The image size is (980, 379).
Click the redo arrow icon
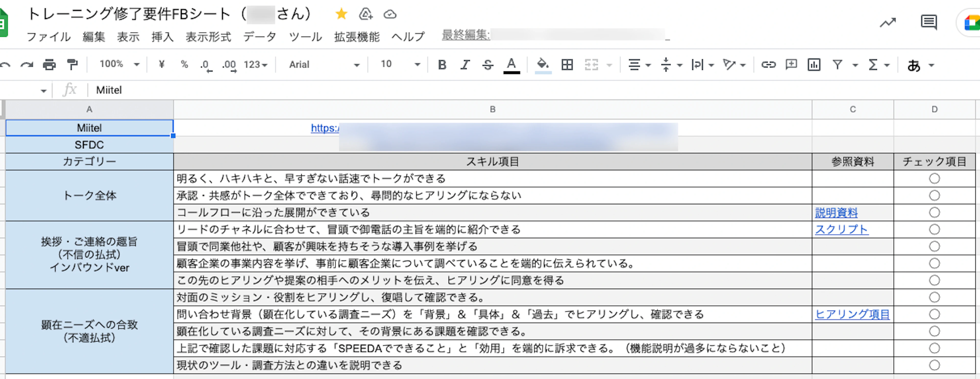click(27, 65)
